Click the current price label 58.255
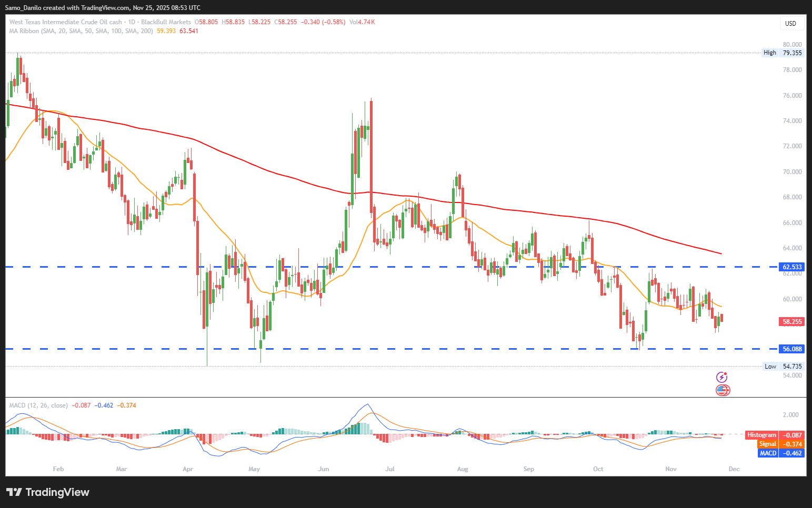 [x=792, y=322]
